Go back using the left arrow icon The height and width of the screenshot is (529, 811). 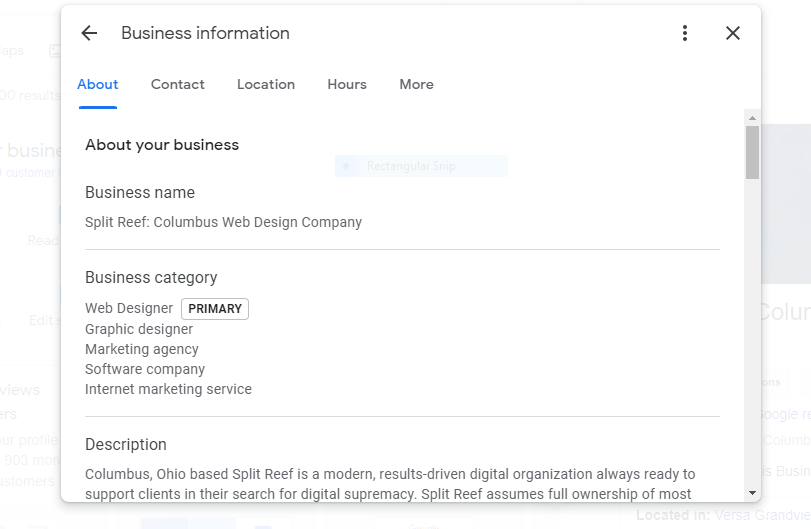pyautogui.click(x=89, y=33)
